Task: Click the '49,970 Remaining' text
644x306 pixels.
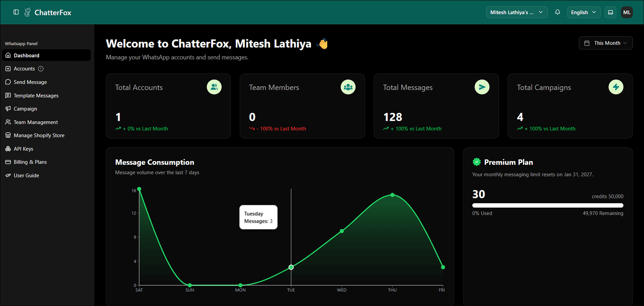Action: point(603,213)
